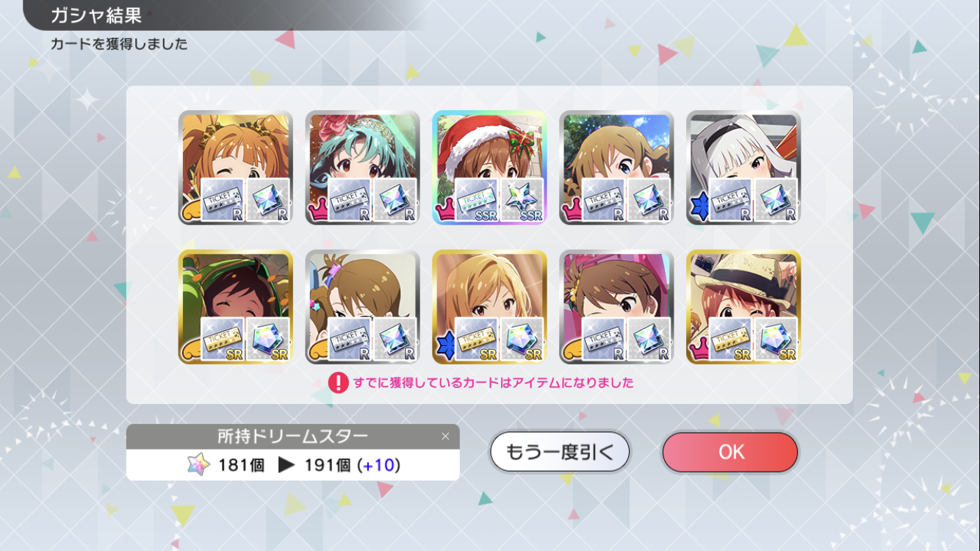Select the Santa hat SSR card

coord(489,168)
